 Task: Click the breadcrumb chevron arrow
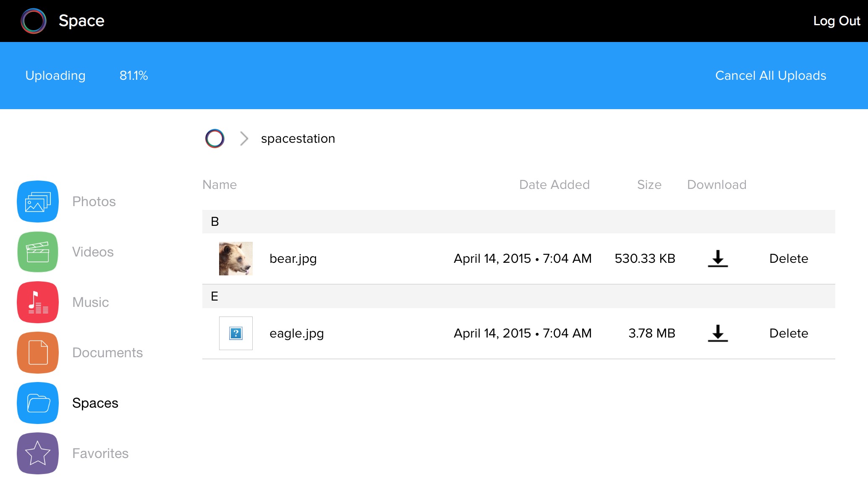244,139
